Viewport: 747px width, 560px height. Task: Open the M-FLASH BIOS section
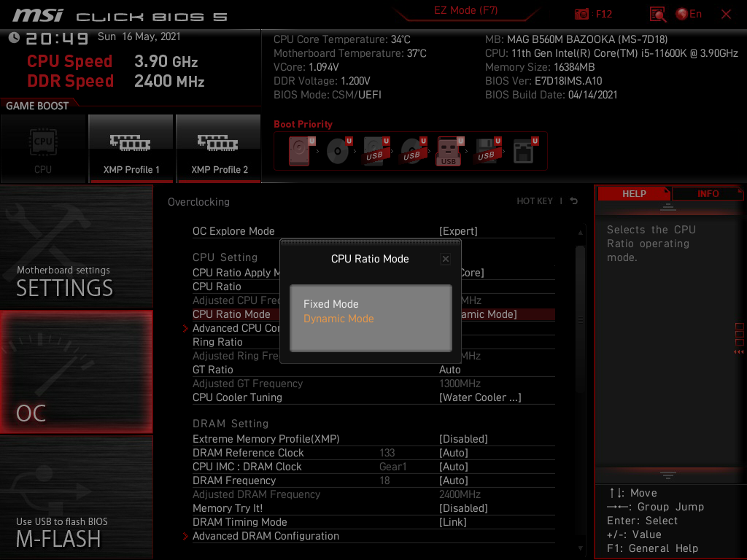76,497
